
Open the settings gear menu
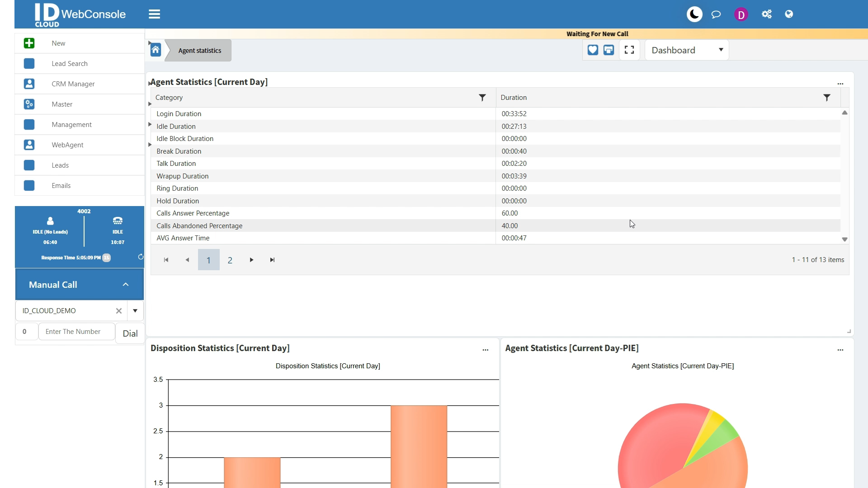point(767,14)
